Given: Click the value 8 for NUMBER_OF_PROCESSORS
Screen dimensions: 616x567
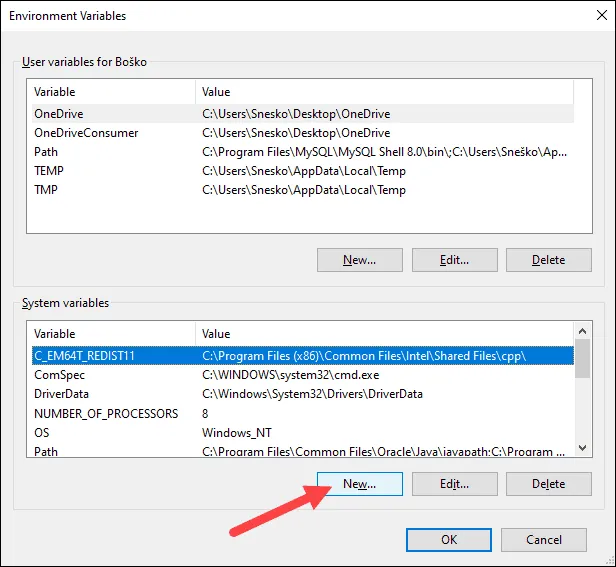Looking at the screenshot, I should pos(205,413).
